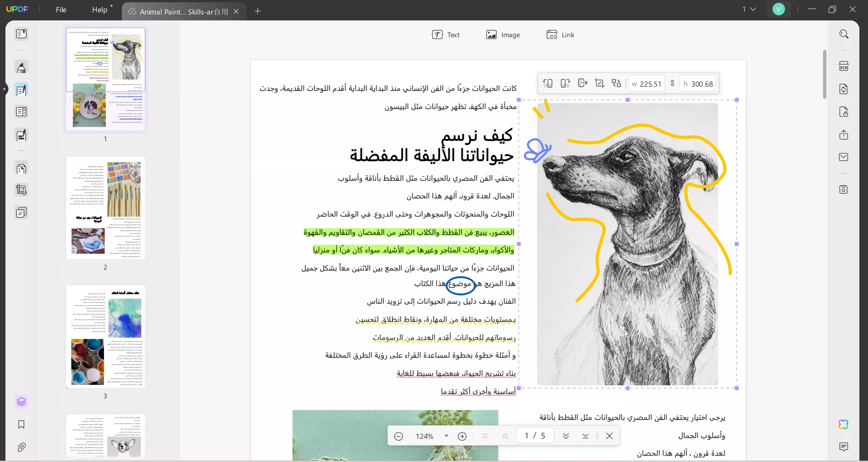Open the File menu

pos(62,10)
